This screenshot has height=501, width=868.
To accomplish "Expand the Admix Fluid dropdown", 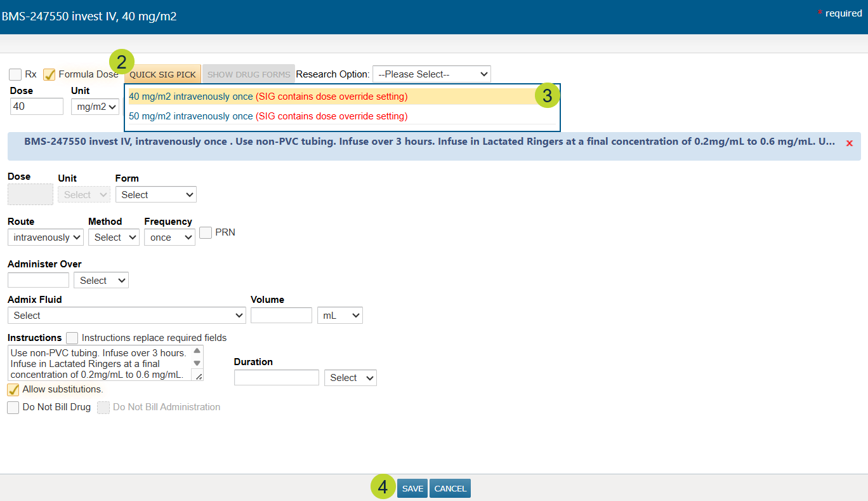I will click(x=127, y=316).
